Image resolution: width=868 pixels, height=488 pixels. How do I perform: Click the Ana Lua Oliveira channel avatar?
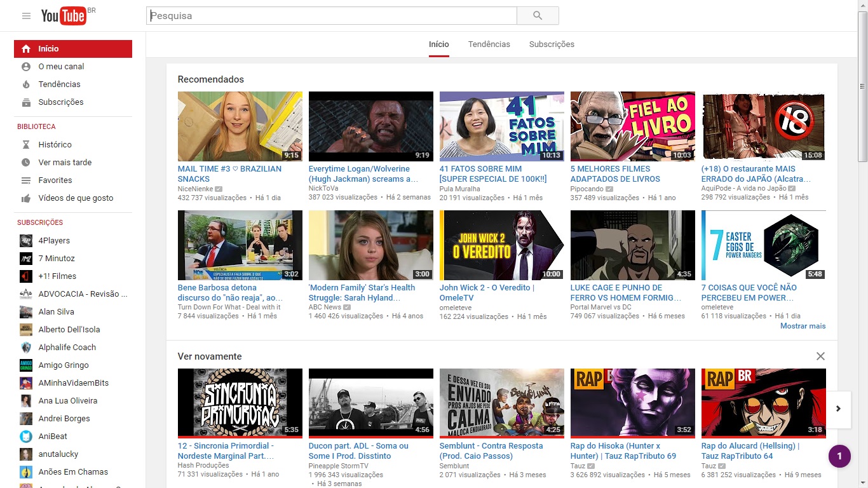coord(26,401)
